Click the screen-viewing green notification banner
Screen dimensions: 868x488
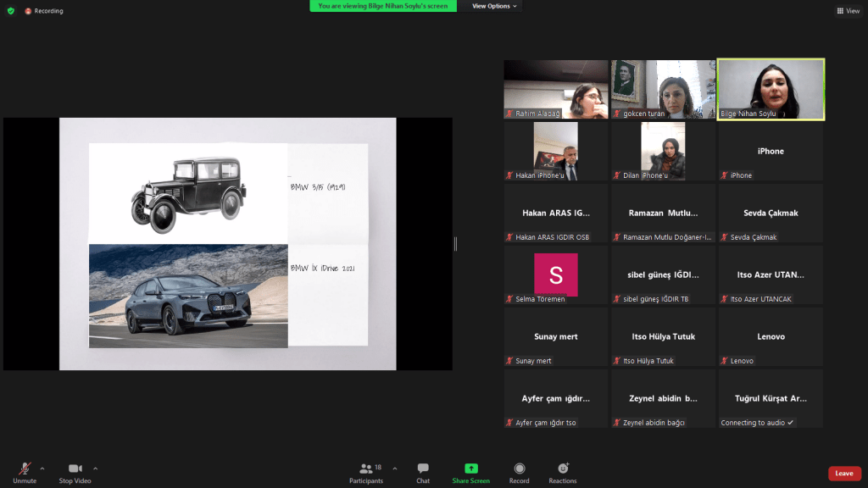(x=383, y=6)
